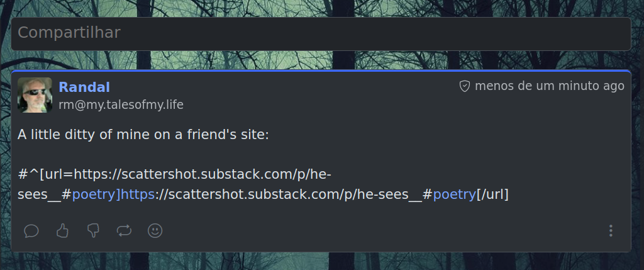Viewport: 644px width, 270px height.
Task: Click the raw "#^[url=https://scattershot" text line
Action: [174, 175]
